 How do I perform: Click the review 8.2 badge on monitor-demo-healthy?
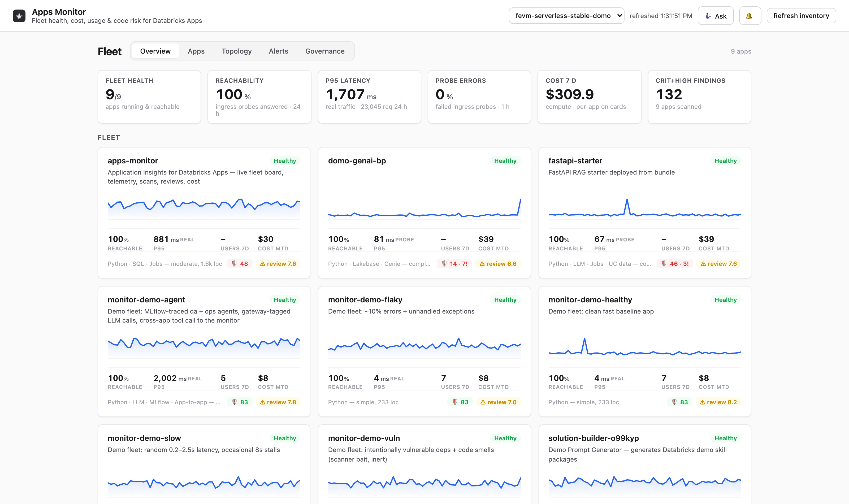click(x=718, y=402)
